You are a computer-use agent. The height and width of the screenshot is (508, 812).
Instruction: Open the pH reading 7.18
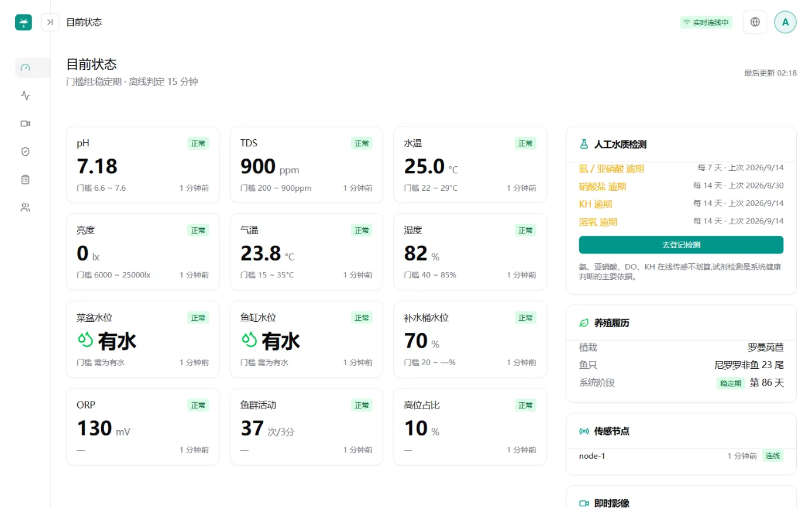pyautogui.click(x=97, y=166)
